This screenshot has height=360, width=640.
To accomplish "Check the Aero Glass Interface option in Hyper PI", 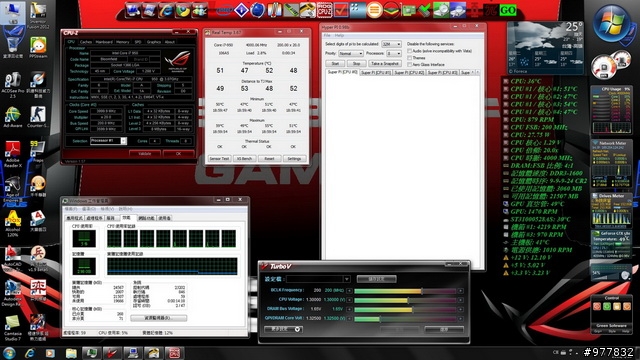I will click(x=409, y=64).
